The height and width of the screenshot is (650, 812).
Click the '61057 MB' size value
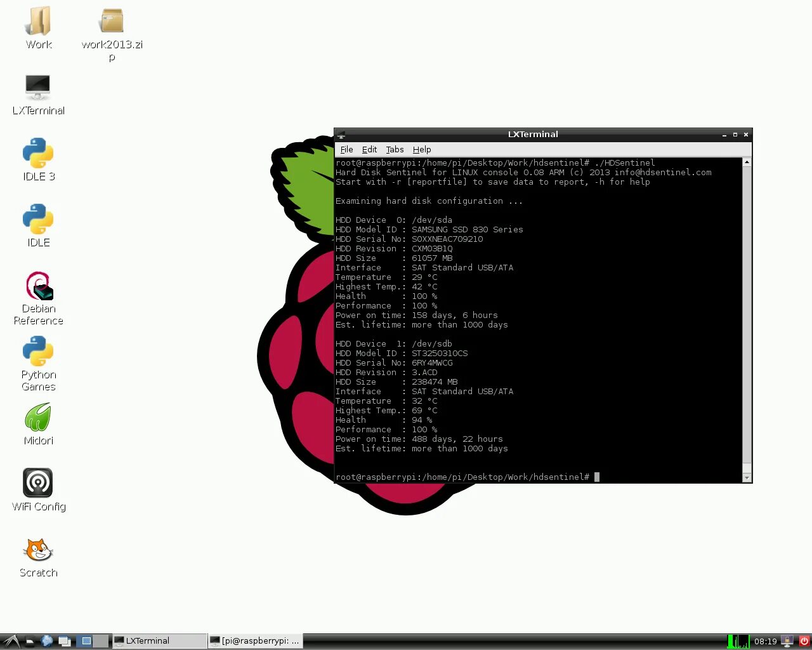point(432,258)
